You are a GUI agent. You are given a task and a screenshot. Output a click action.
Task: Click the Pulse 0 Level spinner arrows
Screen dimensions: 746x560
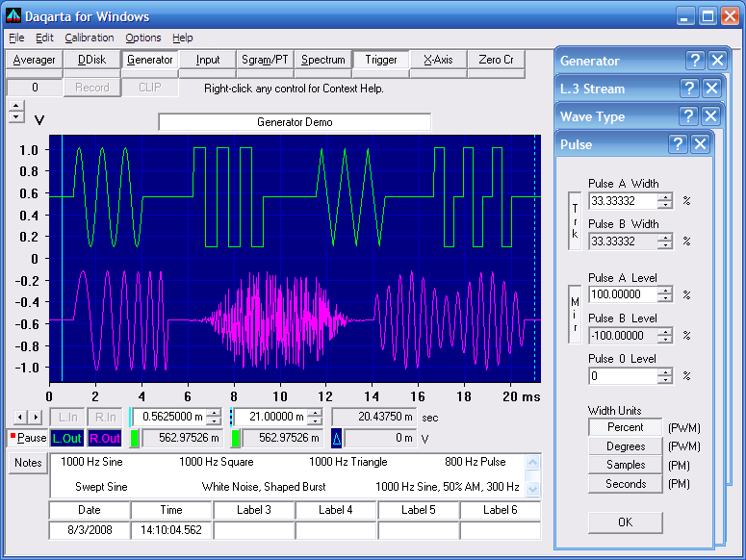(665, 376)
